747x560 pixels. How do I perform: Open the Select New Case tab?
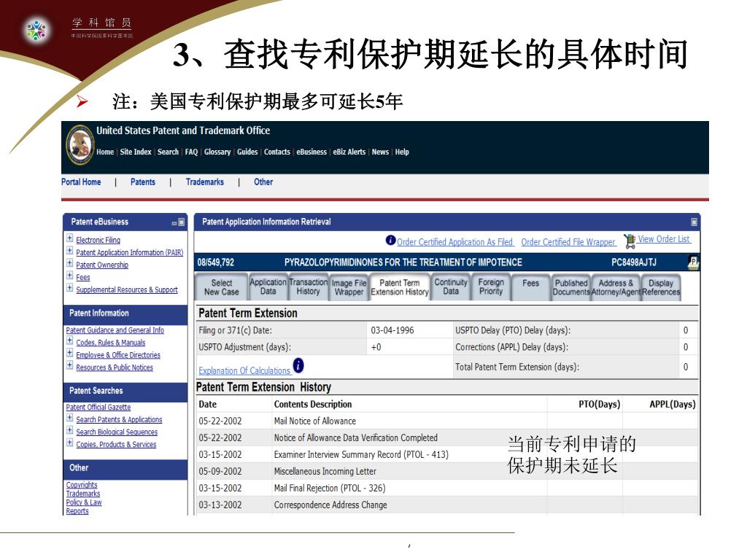[x=222, y=287]
